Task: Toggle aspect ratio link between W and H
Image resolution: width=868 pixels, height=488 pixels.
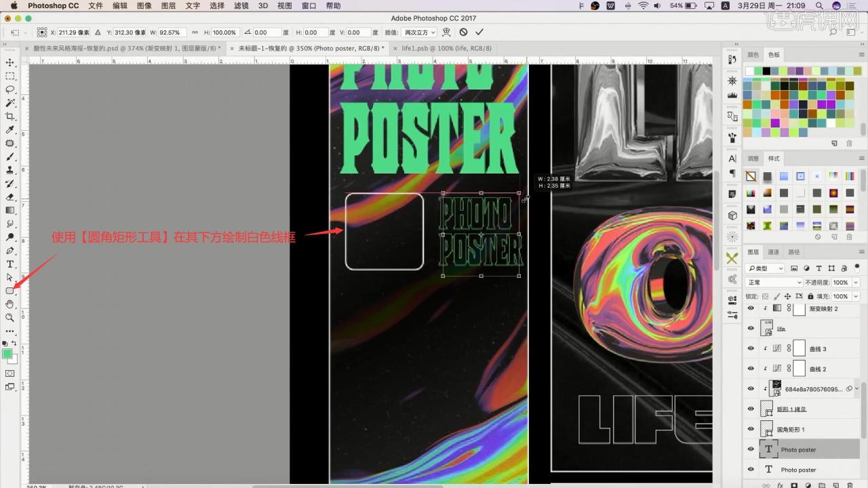Action: pyautogui.click(x=195, y=32)
